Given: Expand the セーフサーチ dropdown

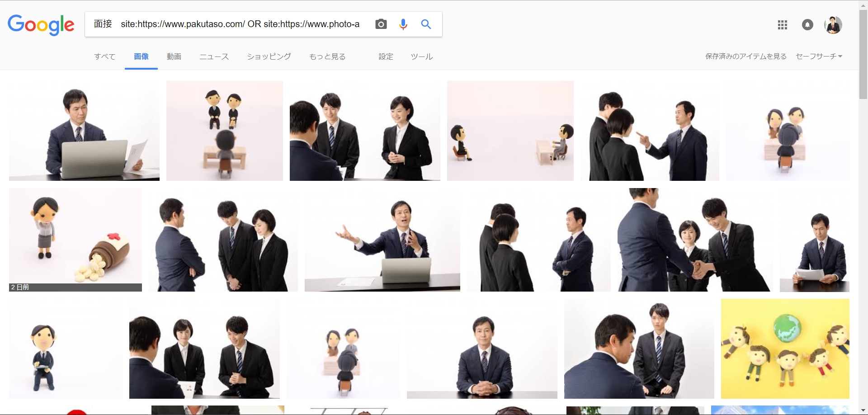Looking at the screenshot, I should point(819,56).
